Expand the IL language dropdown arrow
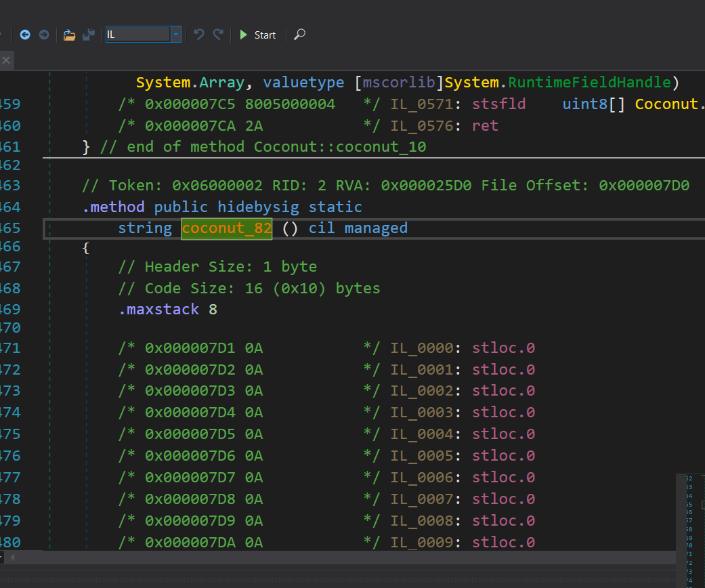705x588 pixels. 176,35
